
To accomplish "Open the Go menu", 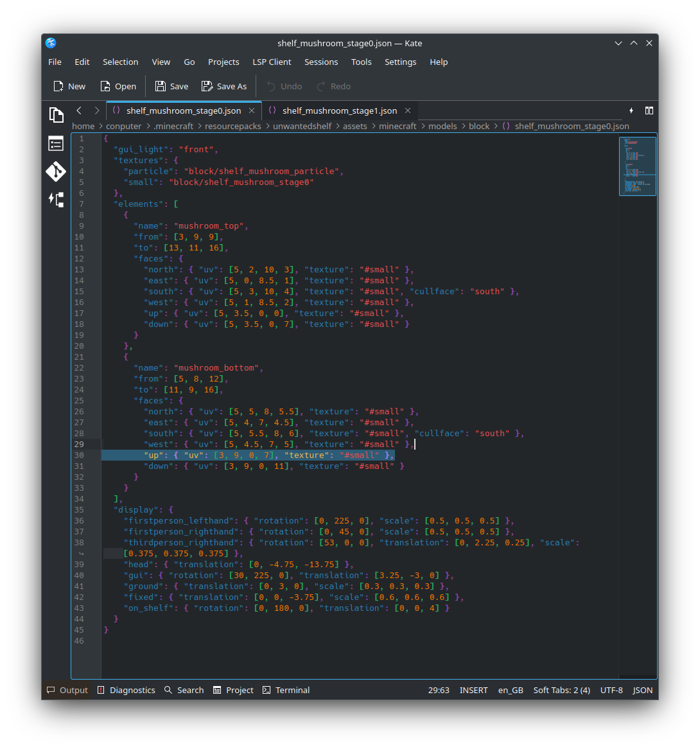I will pos(189,62).
